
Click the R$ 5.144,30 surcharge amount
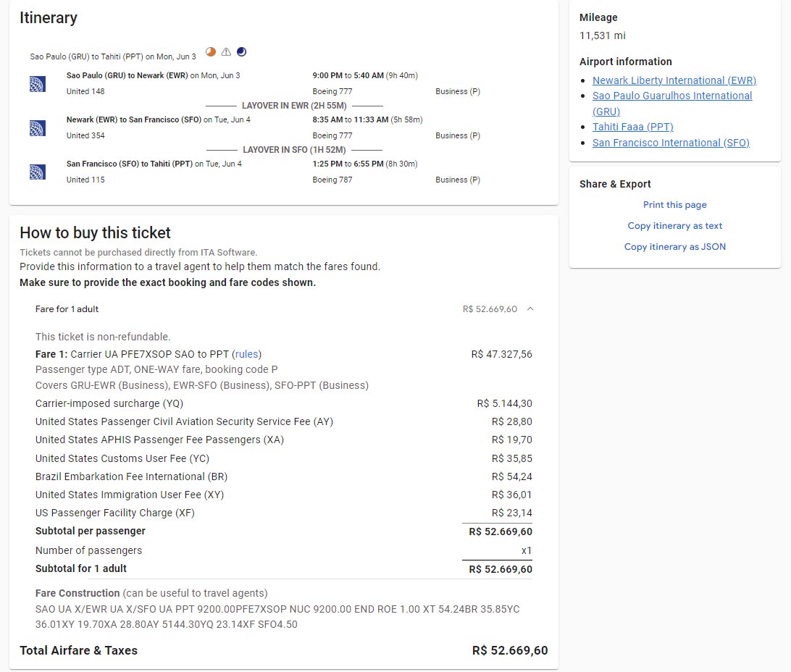504,403
